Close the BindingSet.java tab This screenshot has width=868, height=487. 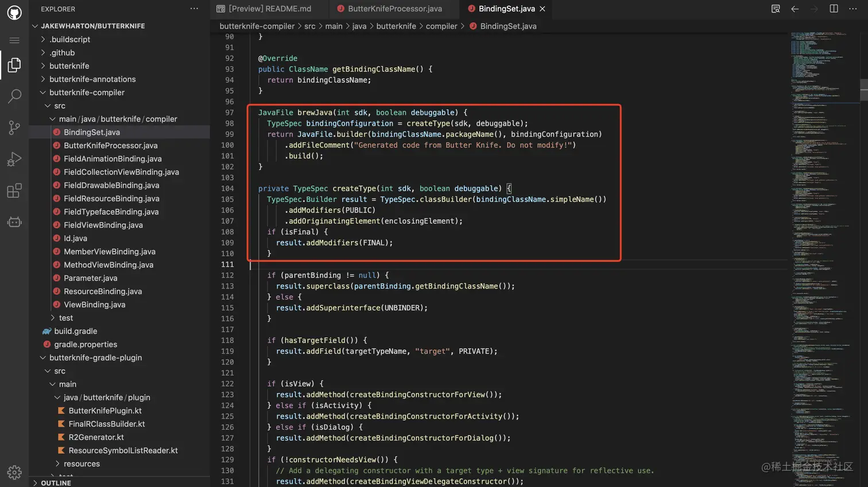(542, 9)
